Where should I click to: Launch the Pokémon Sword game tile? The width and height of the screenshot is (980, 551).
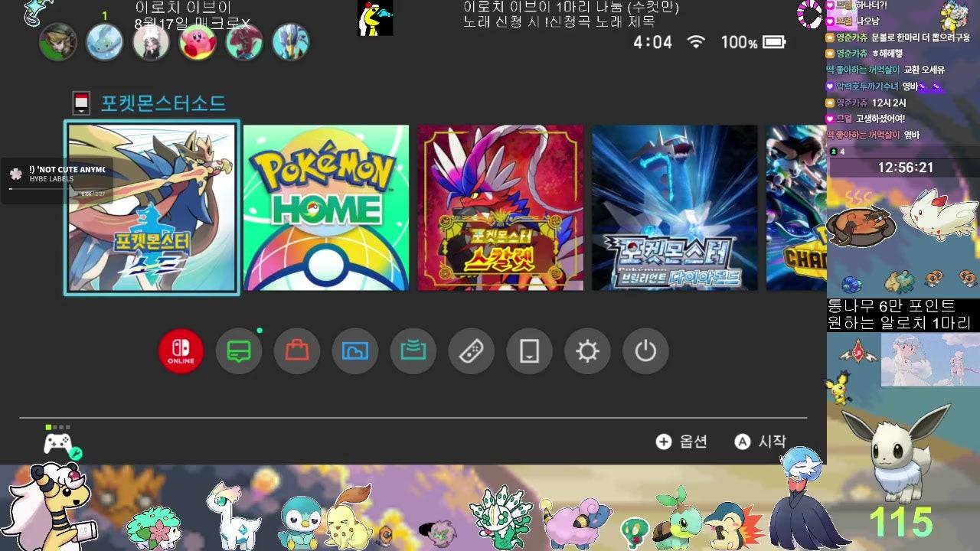point(152,207)
